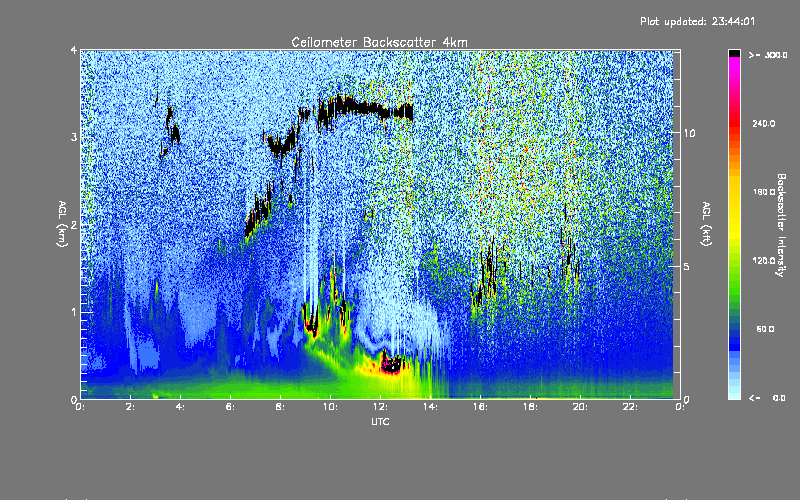Screen dimensions: 800x500
Task: Click the "1" tick on AGL (km) axis
Action: (74, 312)
